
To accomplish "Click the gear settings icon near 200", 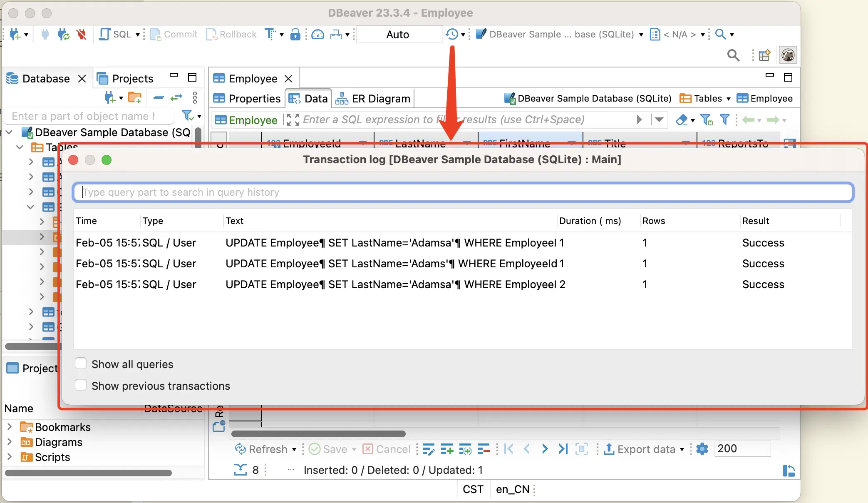I will click(702, 449).
